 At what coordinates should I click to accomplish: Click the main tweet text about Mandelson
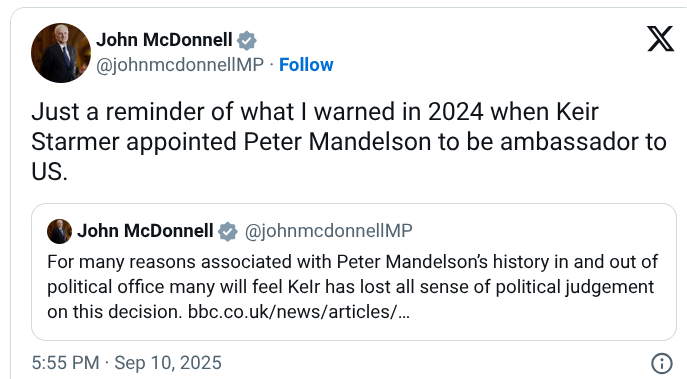pyautogui.click(x=349, y=142)
